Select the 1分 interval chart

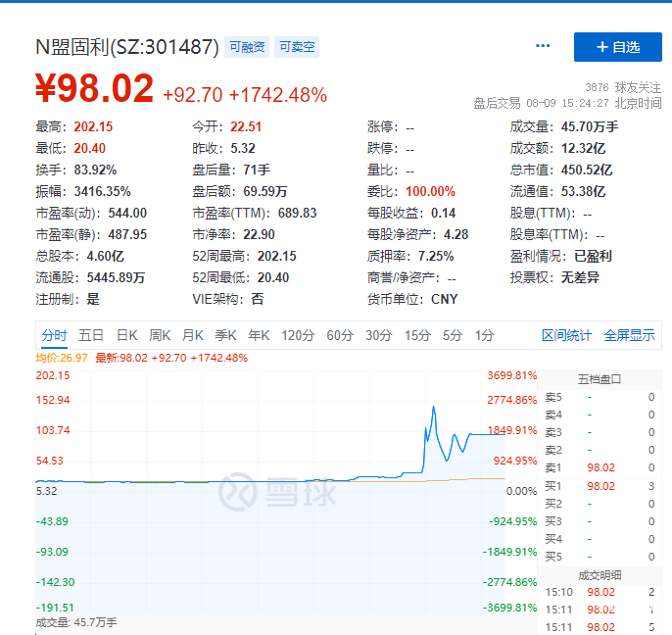pyautogui.click(x=484, y=335)
